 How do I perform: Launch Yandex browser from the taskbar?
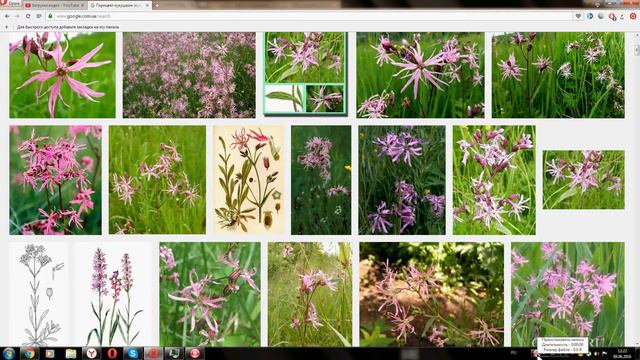click(x=92, y=353)
